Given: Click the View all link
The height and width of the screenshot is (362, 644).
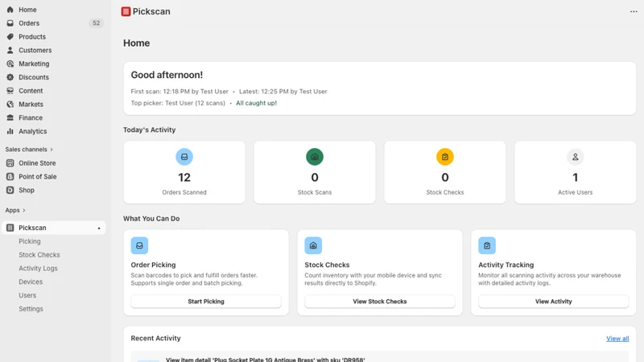Looking at the screenshot, I should coord(617,339).
